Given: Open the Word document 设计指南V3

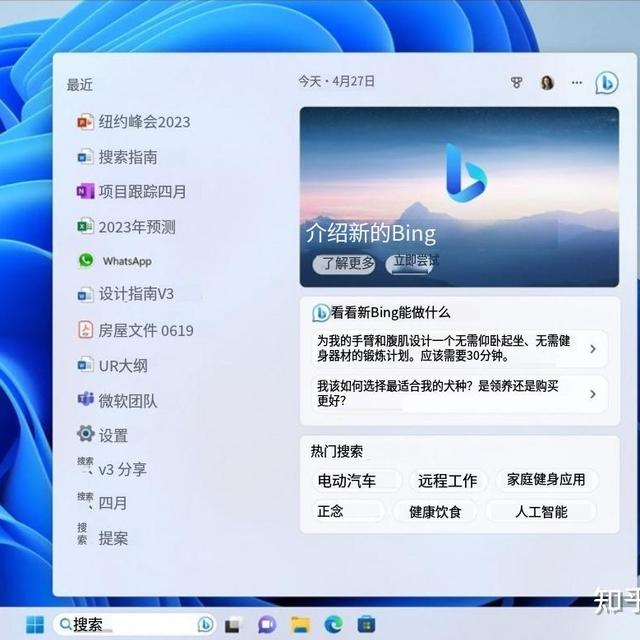Looking at the screenshot, I should [125, 294].
